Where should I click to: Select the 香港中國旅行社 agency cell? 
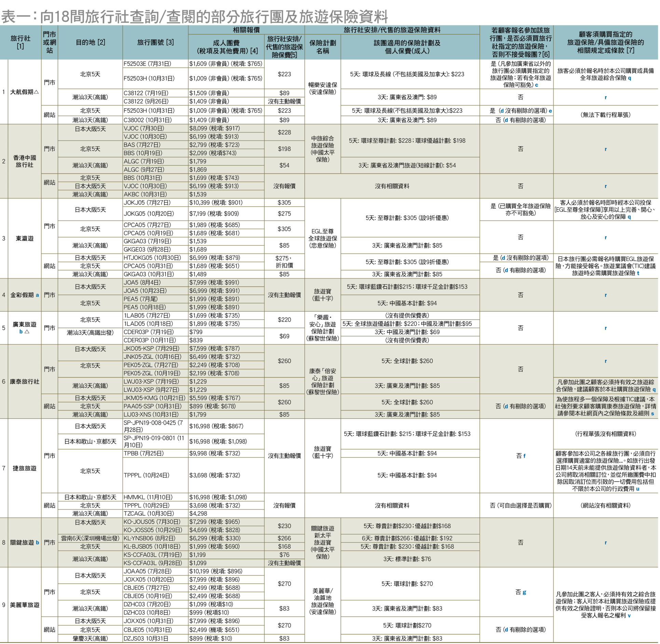tap(24, 161)
